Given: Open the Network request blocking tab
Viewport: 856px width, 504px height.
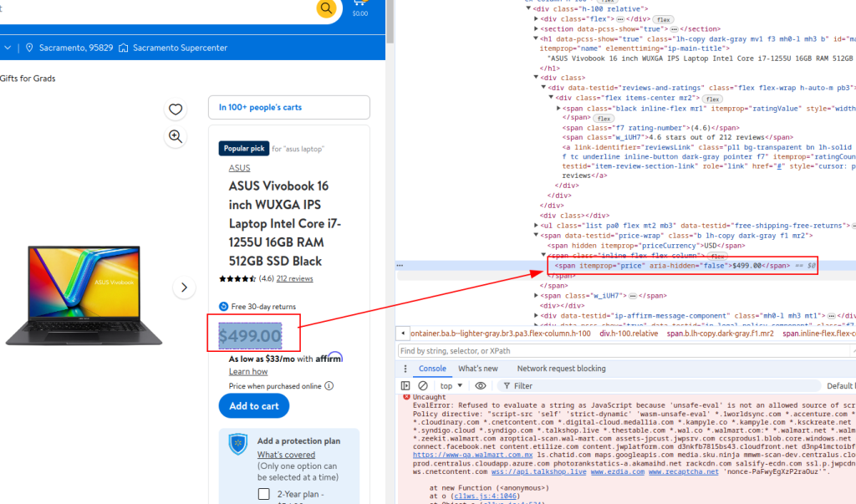Looking at the screenshot, I should [x=561, y=369].
